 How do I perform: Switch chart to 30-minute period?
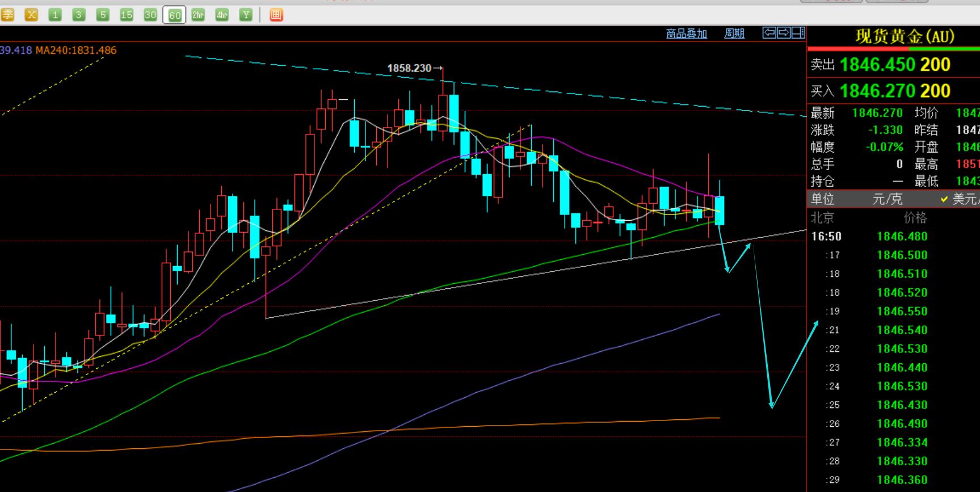point(150,15)
